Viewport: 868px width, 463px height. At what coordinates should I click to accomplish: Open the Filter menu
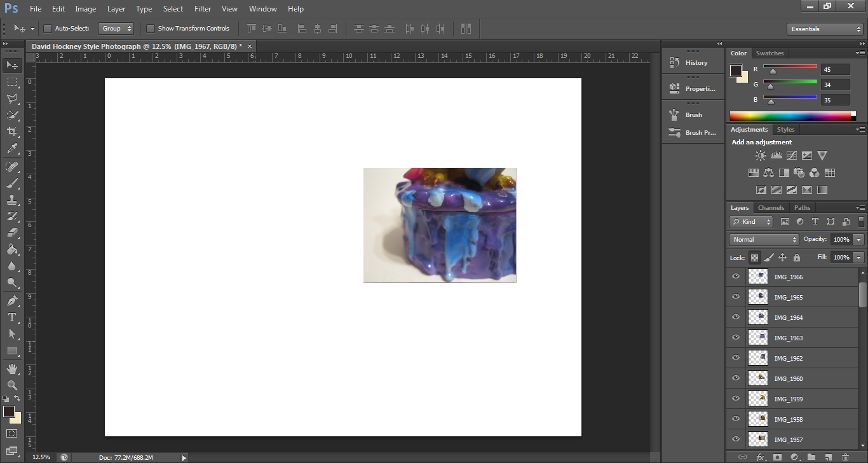tap(203, 9)
